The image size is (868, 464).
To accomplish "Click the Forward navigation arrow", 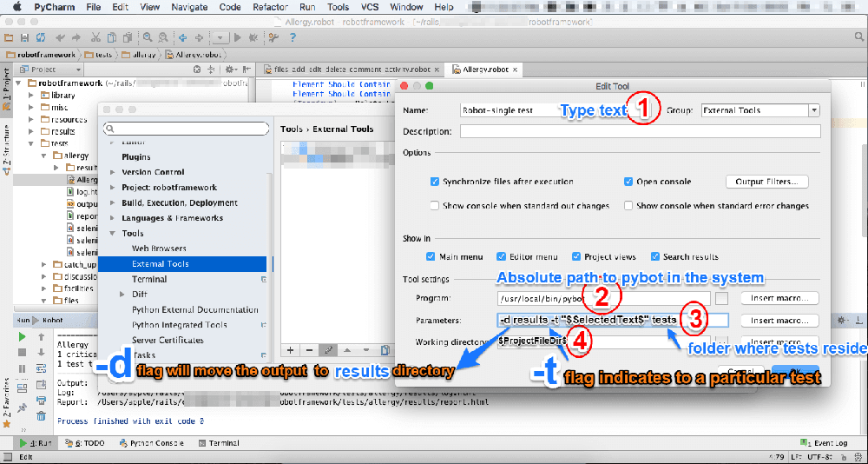I will [x=200, y=37].
